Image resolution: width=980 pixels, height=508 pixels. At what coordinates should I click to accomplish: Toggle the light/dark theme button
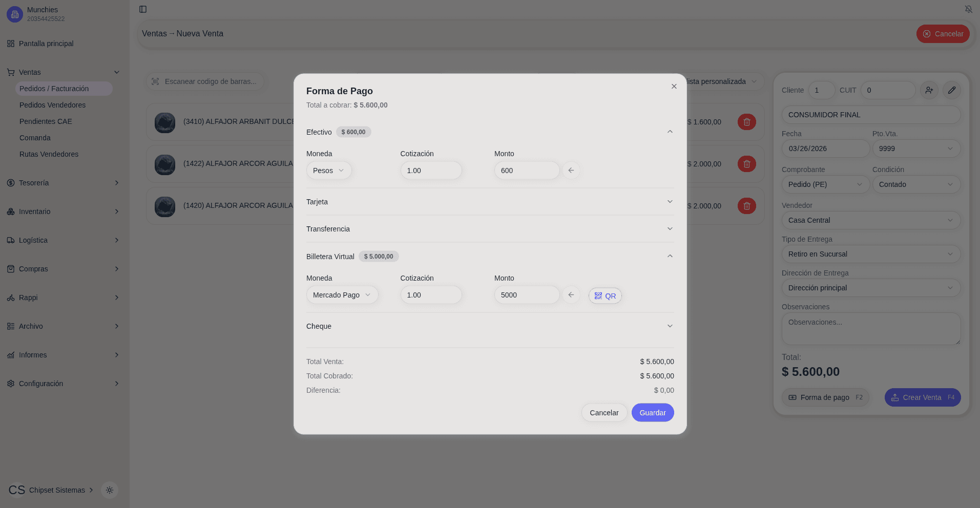[110, 490]
